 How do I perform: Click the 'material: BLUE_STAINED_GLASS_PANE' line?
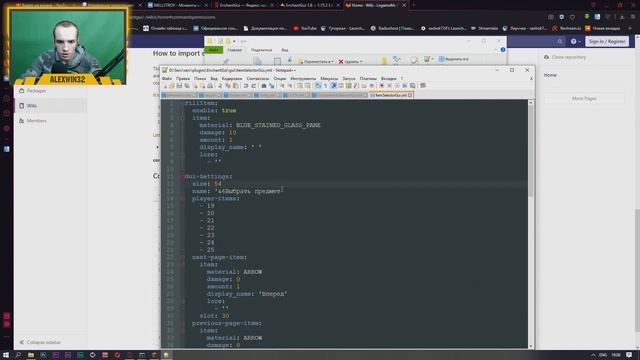(260, 125)
